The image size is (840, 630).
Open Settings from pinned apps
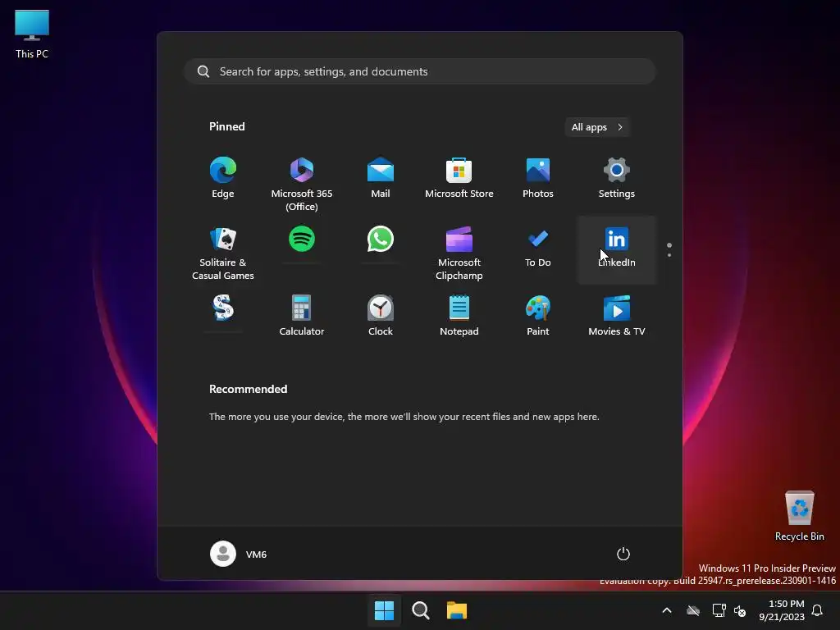[617, 178]
